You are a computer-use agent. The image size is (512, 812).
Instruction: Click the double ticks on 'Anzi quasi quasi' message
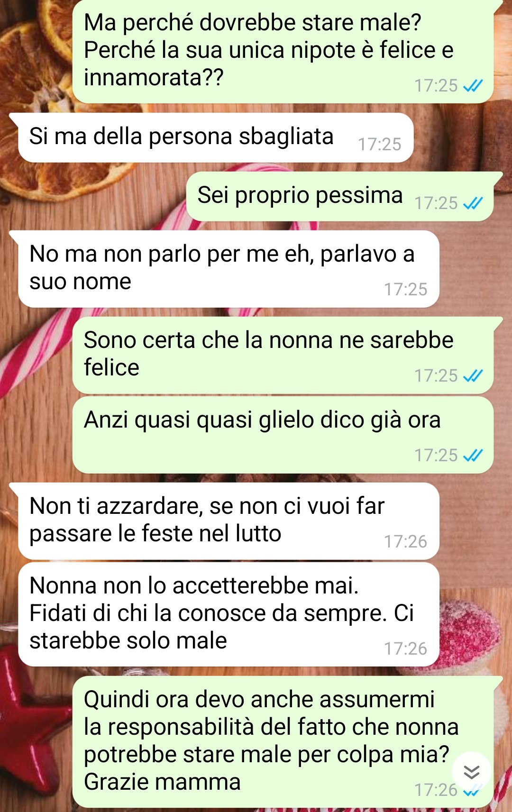tap(473, 455)
